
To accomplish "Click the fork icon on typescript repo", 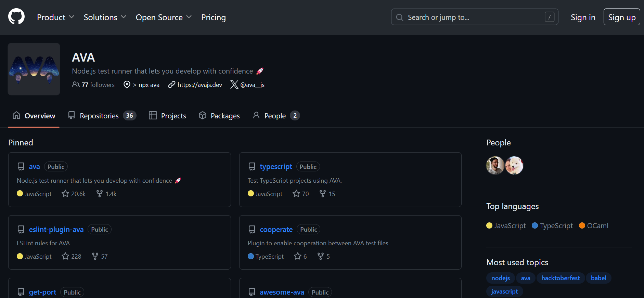I will click(x=322, y=194).
